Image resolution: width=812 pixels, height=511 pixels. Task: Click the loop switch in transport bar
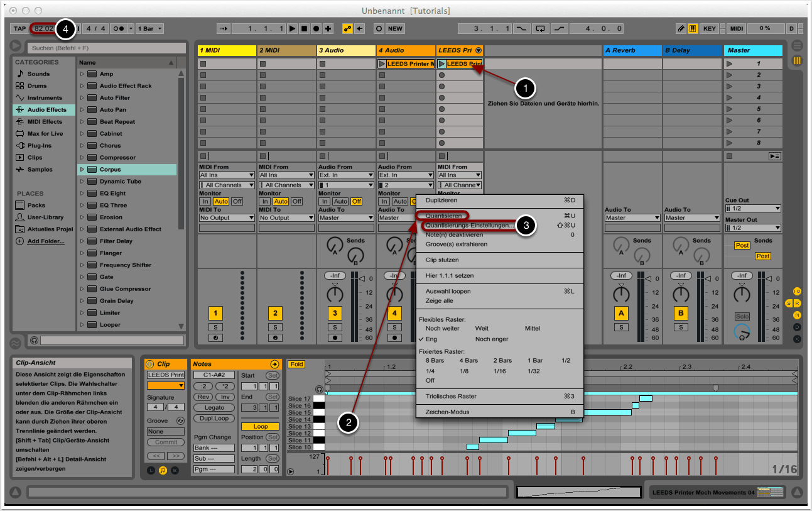539,29
